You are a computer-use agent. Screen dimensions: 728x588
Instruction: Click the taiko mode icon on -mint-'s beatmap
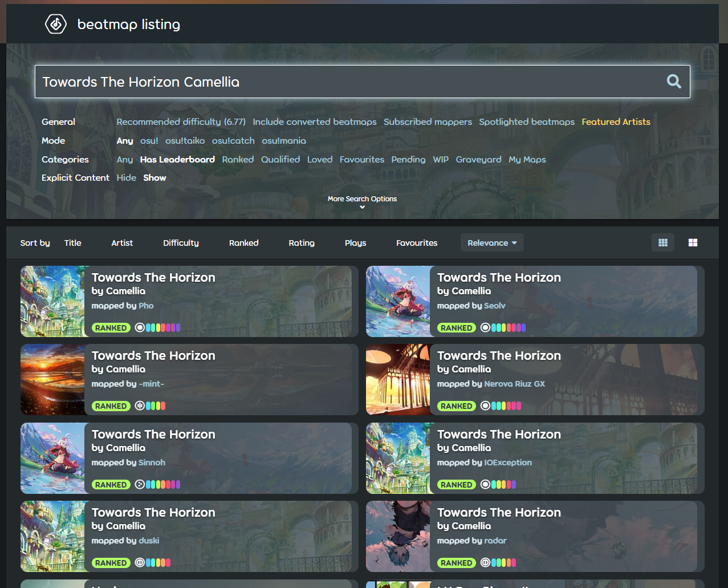click(140, 405)
